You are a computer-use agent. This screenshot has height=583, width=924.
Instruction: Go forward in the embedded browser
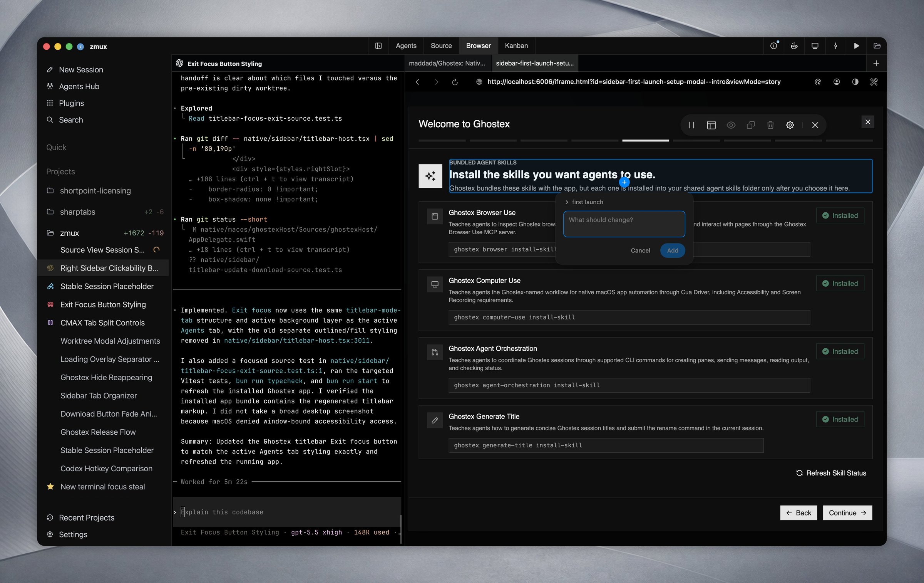coord(436,82)
